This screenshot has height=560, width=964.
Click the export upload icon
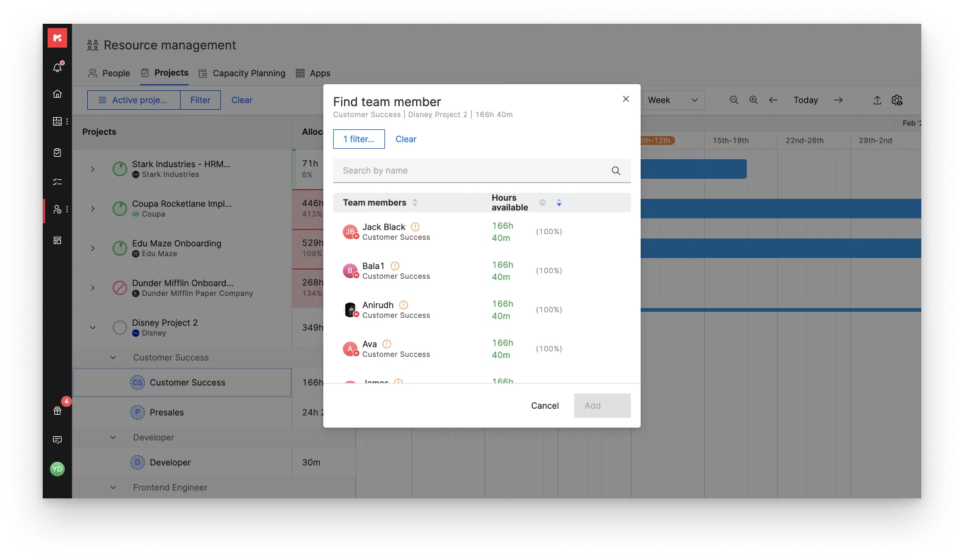tap(877, 100)
